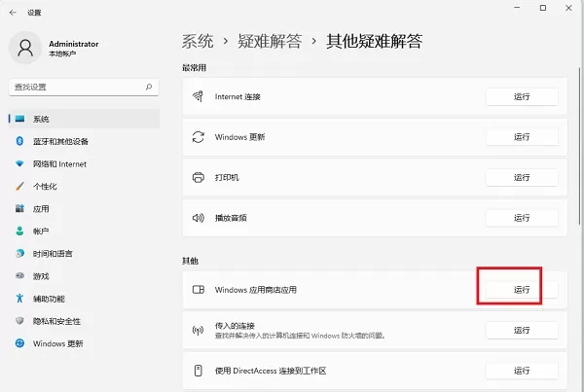Run the 打印机 troubleshooter
Image resolution: width=584 pixels, height=392 pixels.
click(x=522, y=177)
